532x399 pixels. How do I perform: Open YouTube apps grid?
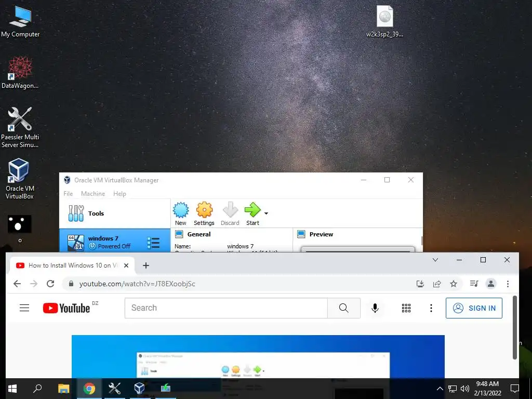coord(406,308)
